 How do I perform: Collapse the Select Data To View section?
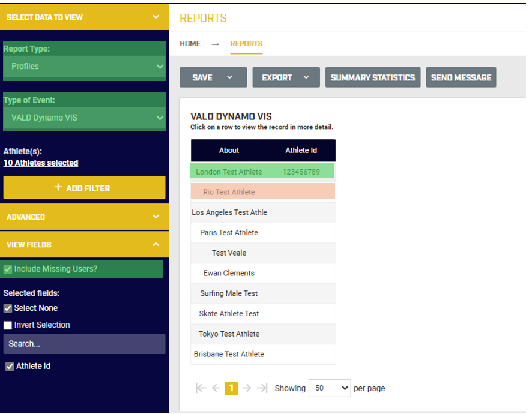[x=84, y=17]
